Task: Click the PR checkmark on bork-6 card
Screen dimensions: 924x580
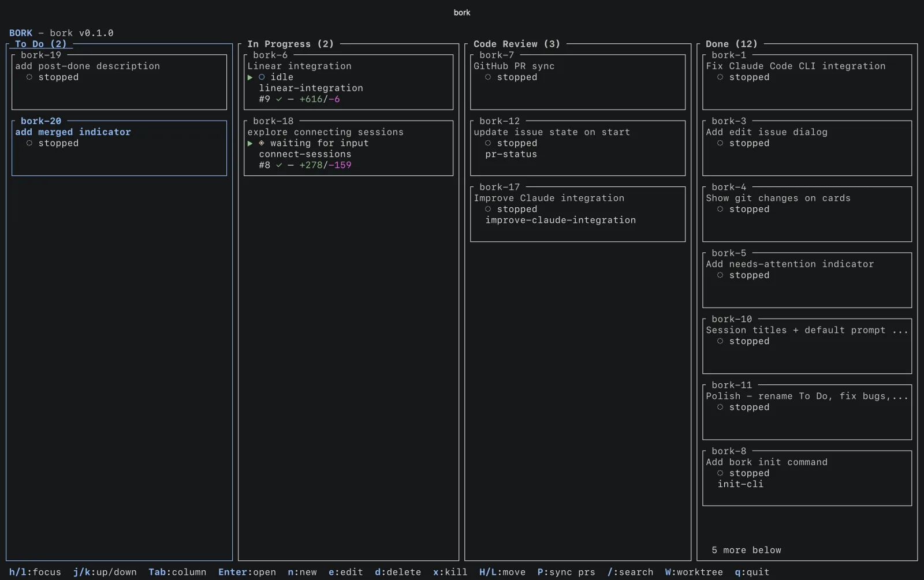Action: coord(279,99)
